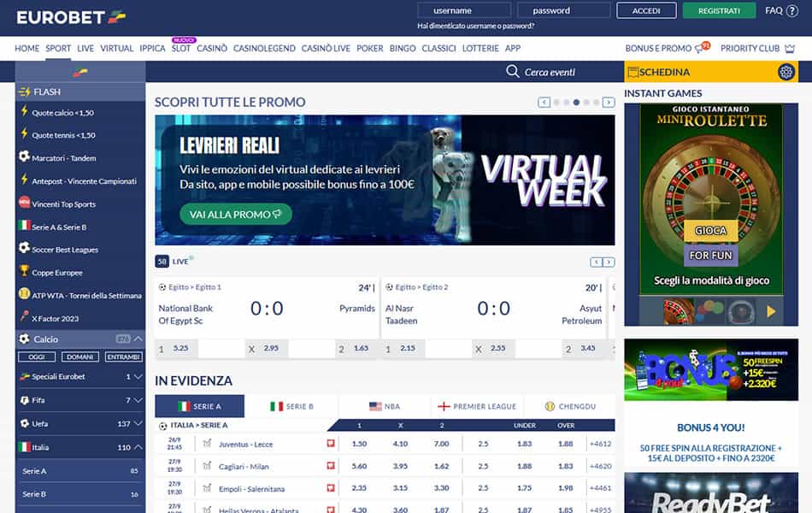Click the Schedina betslip icon
Screen dimensions: 812x513
coord(633,72)
